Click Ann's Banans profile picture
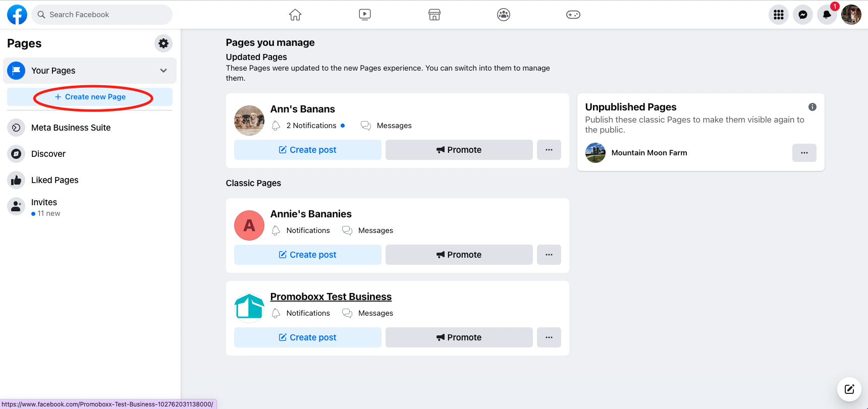The image size is (868, 409). [x=249, y=121]
